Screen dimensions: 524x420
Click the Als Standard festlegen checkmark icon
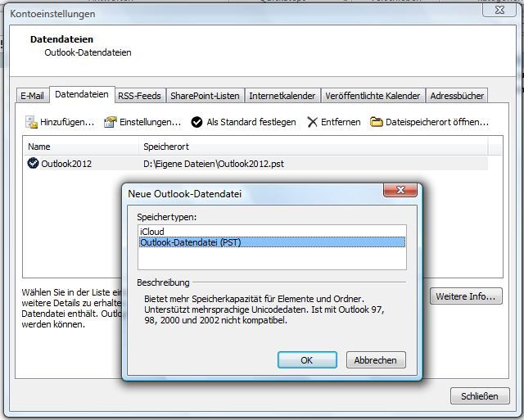pyautogui.click(x=196, y=122)
